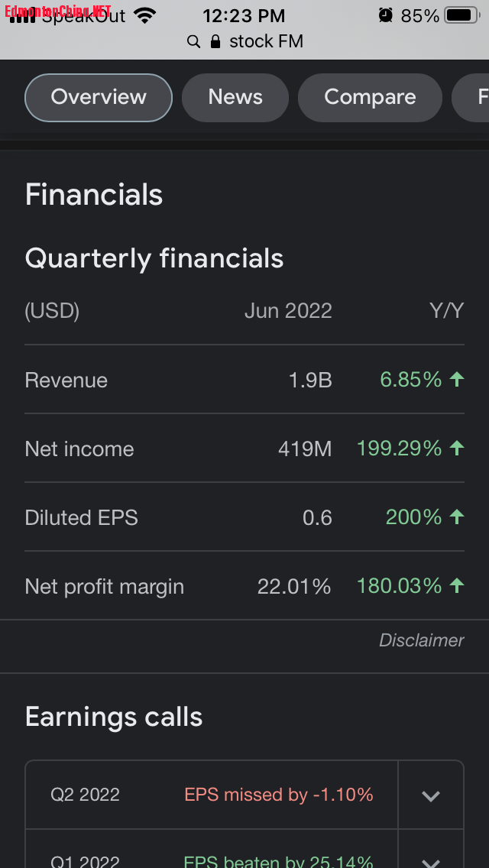
Task: Open the Q2 2022 EPS missed row
Action: 212,795
